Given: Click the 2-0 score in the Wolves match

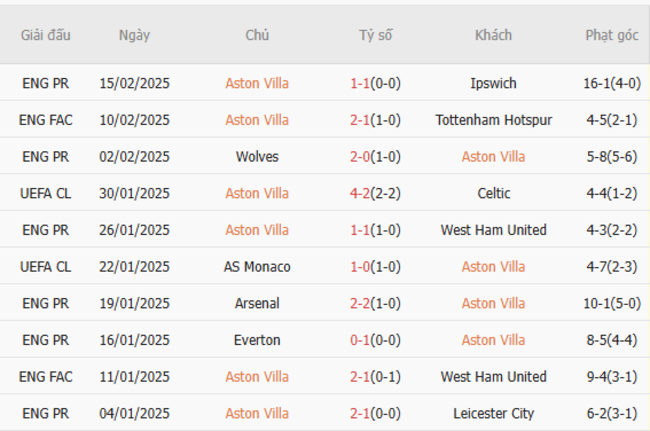Looking at the screenshot, I should 362,157.
